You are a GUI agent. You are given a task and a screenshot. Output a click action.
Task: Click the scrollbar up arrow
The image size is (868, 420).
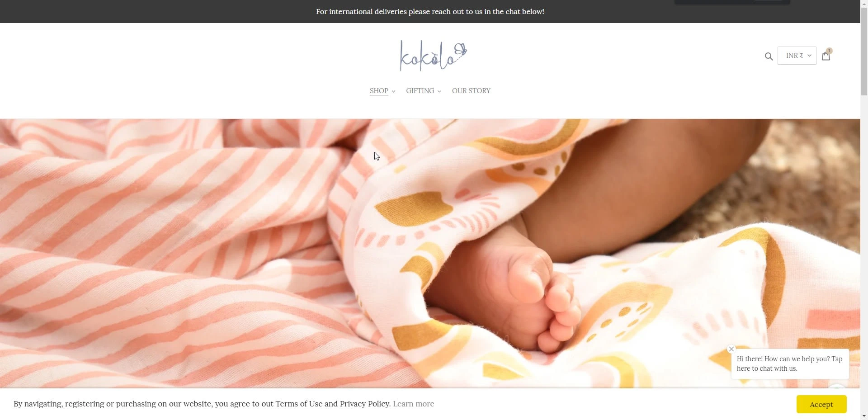coord(864,3)
